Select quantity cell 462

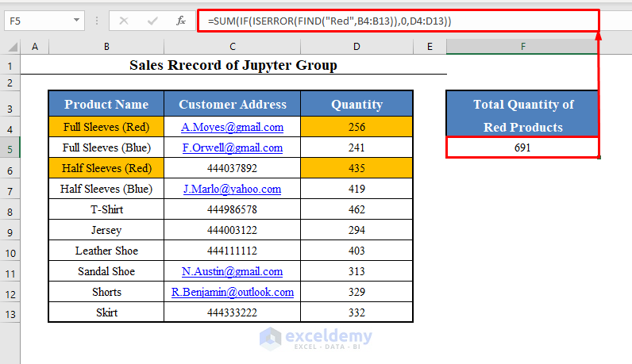[x=356, y=209]
